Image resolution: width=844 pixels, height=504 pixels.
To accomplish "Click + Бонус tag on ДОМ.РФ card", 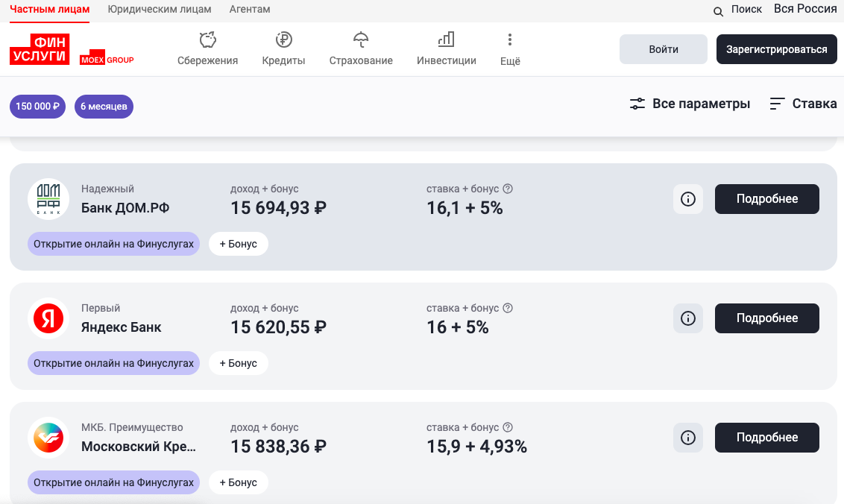I will pyautogui.click(x=239, y=244).
